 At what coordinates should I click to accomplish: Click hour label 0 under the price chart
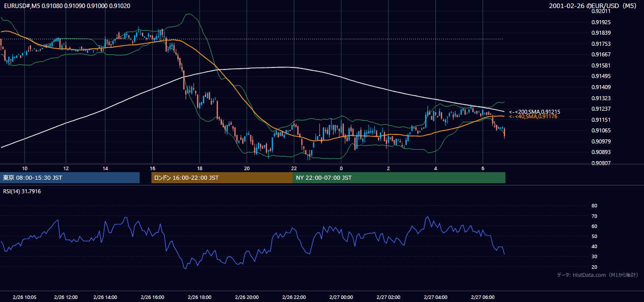341,168
